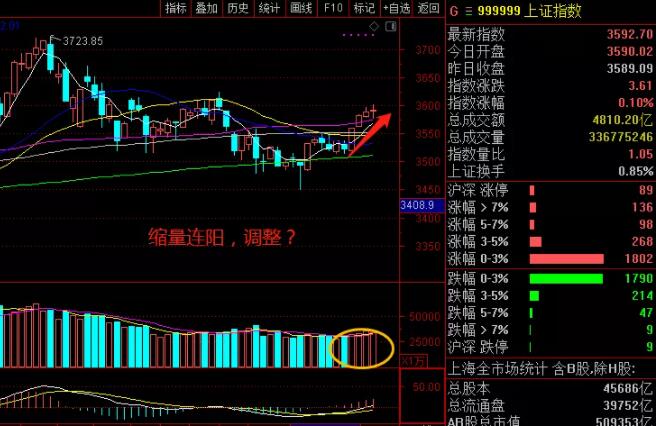Screen dimensions: 657x426
Task: Click the 指数涨跌 value 3.61
Action: click(x=640, y=85)
